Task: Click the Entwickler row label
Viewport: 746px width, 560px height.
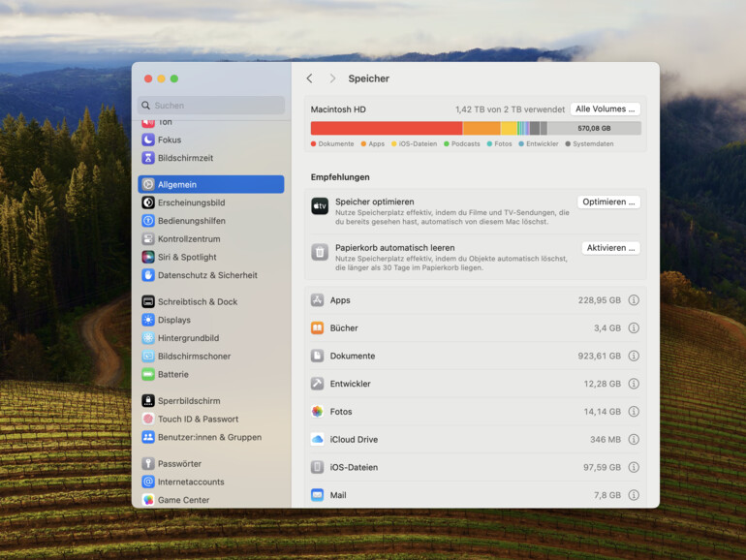Action: pyautogui.click(x=350, y=384)
